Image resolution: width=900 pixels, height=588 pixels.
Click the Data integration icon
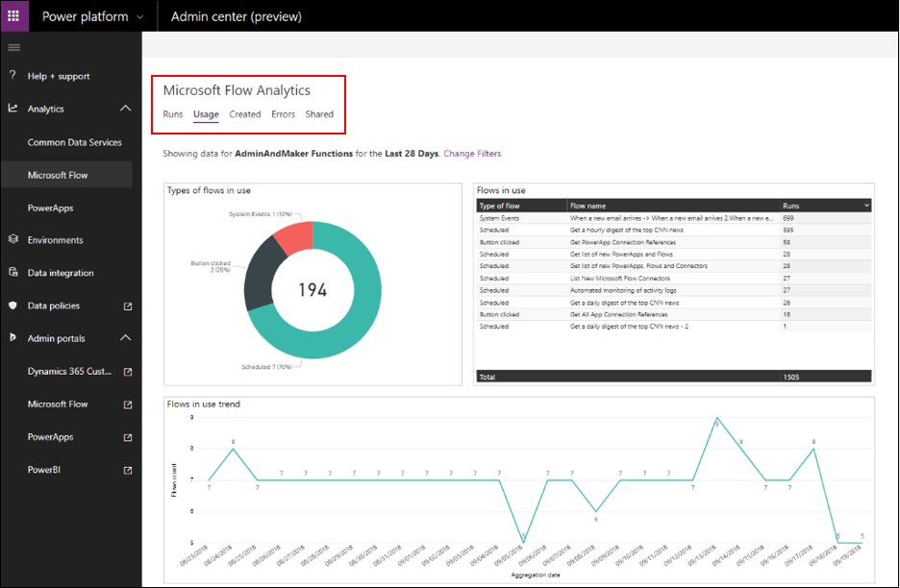(x=12, y=273)
